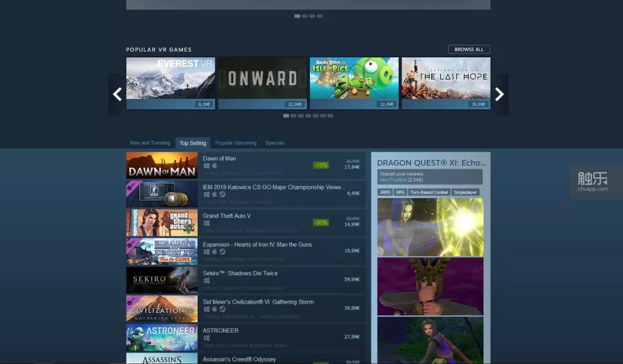623x364 pixels.
Task: Click "Assassin's Creed® Odyssey" title text
Action: coord(239,359)
